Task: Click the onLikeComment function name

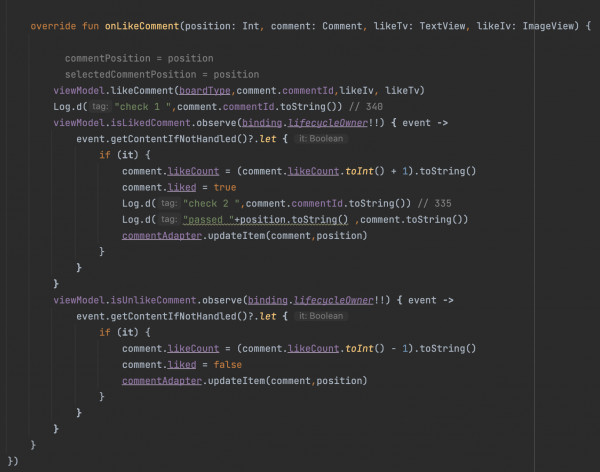Action: click(142, 26)
